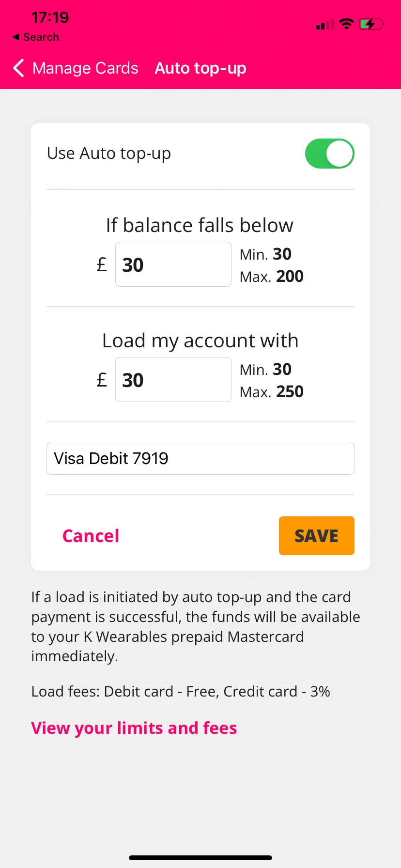Disable the Use Auto top-up switch
The image size is (401, 868).
[329, 154]
